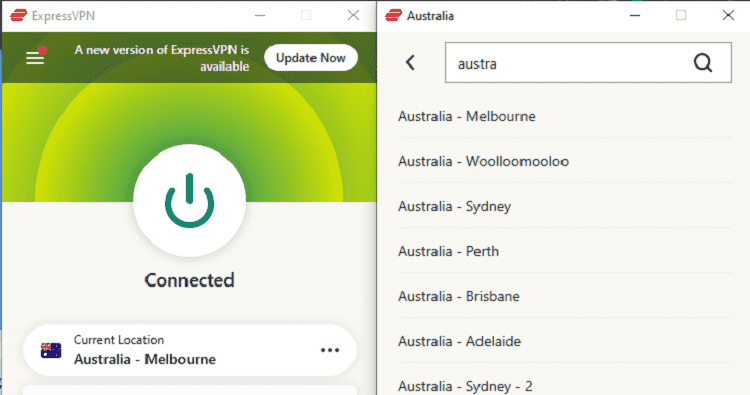Close the ExpressVPN main window
750x395 pixels.
coord(353,15)
